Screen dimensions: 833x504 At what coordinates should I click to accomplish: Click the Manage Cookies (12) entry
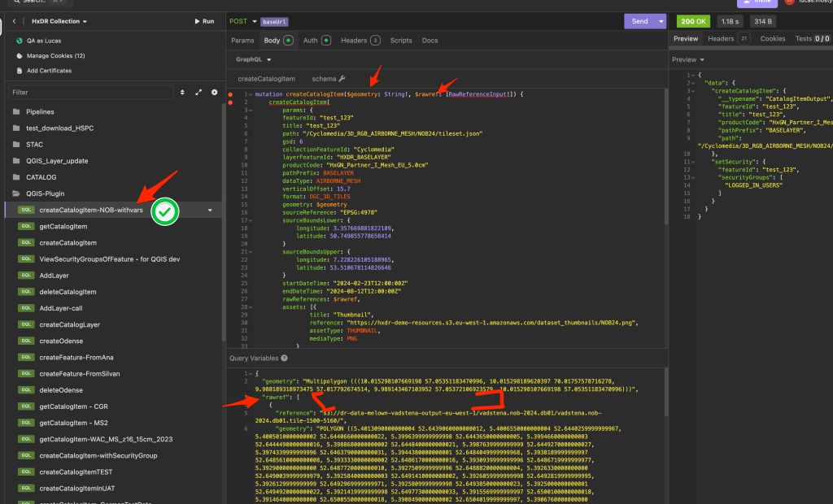pyautogui.click(x=55, y=56)
